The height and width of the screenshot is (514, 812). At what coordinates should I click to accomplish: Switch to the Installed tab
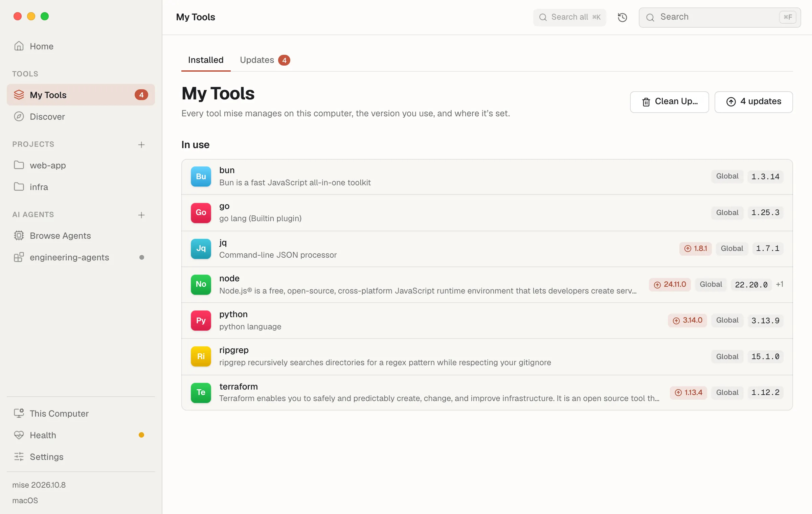[206, 60]
